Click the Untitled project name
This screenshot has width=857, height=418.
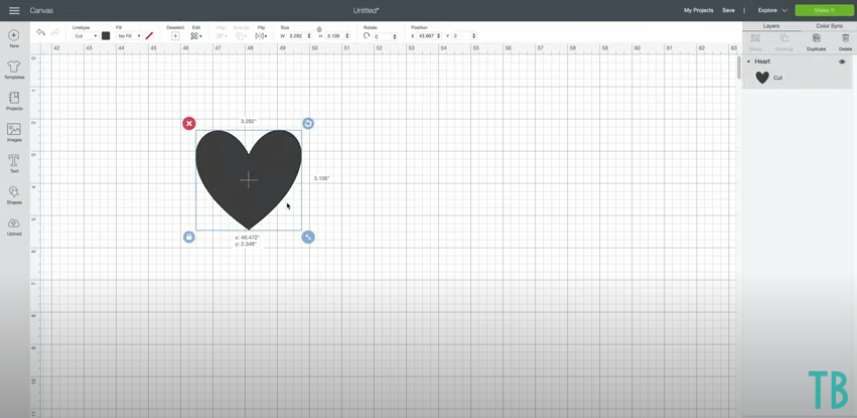click(366, 10)
